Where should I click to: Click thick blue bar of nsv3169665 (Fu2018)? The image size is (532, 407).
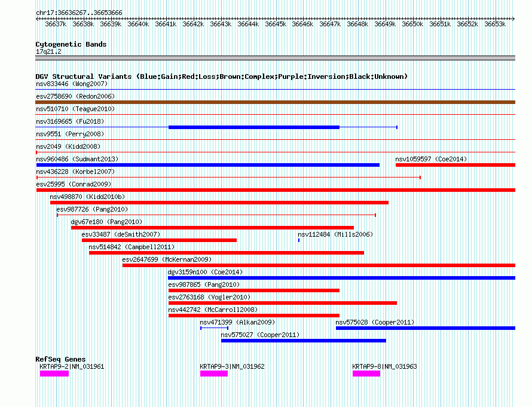(x=254, y=127)
